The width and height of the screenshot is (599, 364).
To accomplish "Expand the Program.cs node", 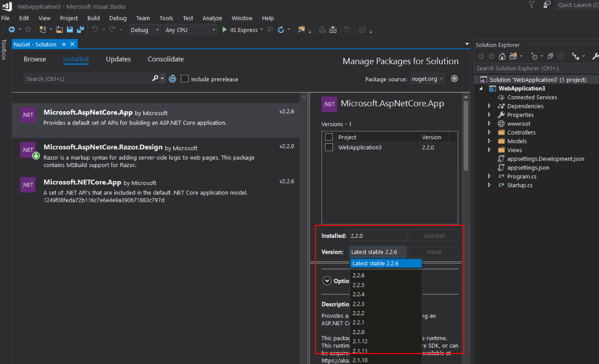I will (x=489, y=177).
